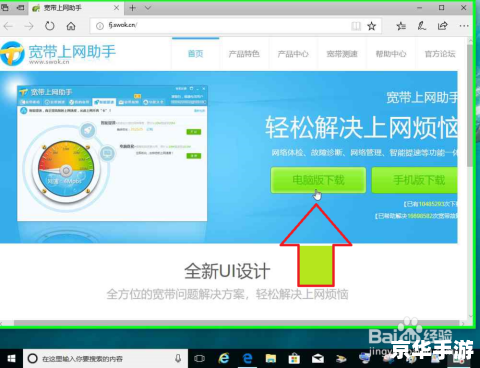Open Mail app from taskbar
The height and width of the screenshot is (368, 480).
(318, 359)
